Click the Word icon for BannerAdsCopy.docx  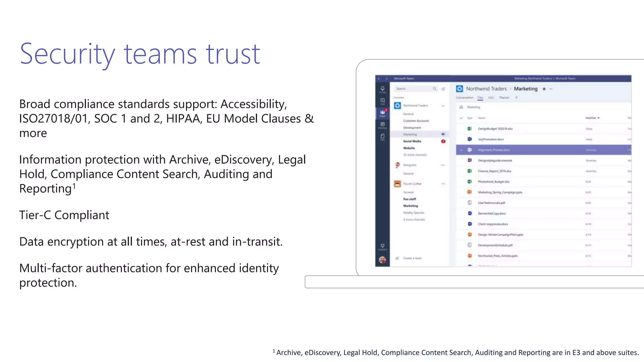point(469,213)
